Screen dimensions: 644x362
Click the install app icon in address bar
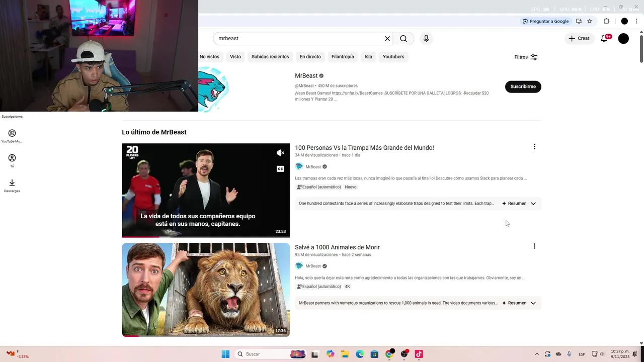(579, 21)
